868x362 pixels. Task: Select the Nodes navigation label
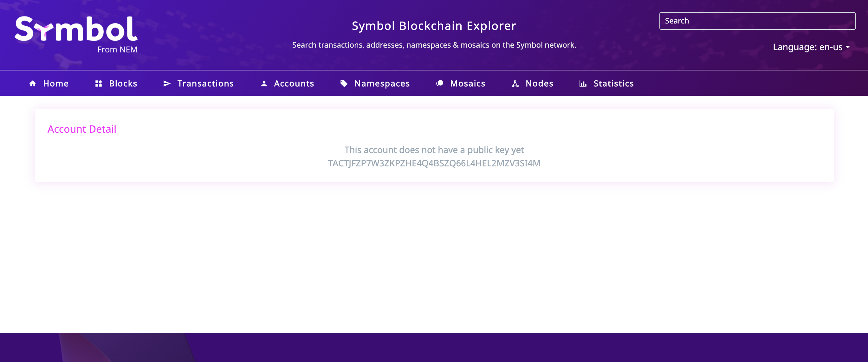pyautogui.click(x=539, y=83)
